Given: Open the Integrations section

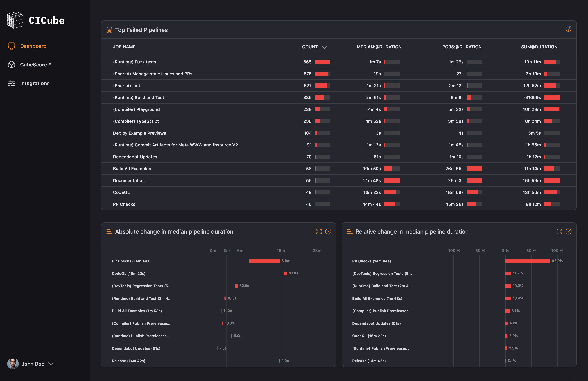Looking at the screenshot, I should click(x=35, y=83).
